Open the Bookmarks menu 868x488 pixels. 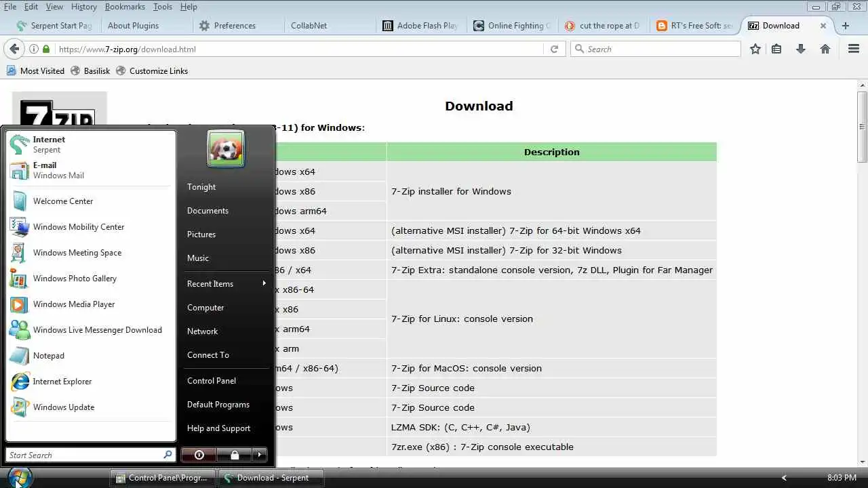[125, 7]
